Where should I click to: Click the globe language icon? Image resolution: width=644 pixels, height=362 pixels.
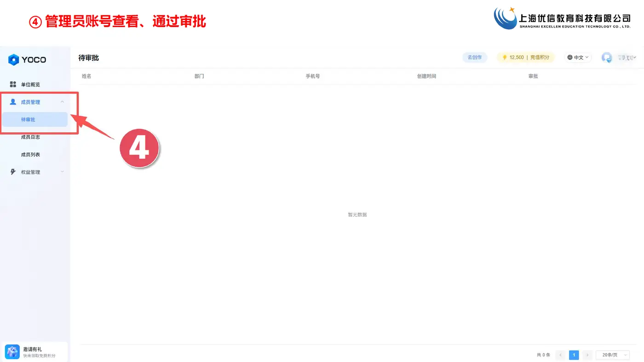tap(570, 57)
